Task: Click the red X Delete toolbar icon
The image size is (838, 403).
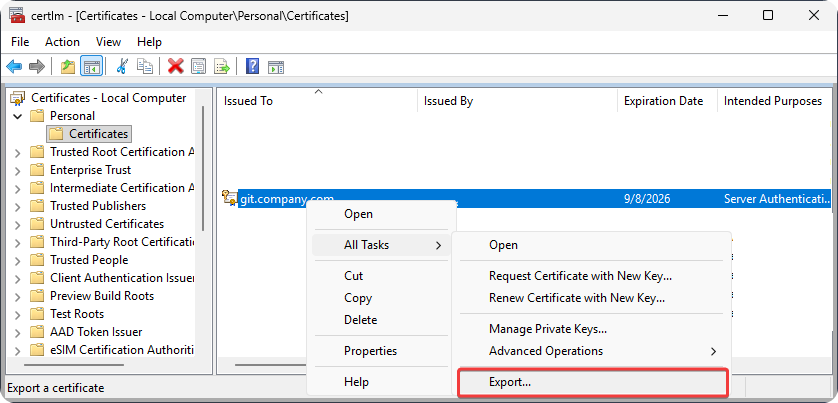Action: click(176, 67)
